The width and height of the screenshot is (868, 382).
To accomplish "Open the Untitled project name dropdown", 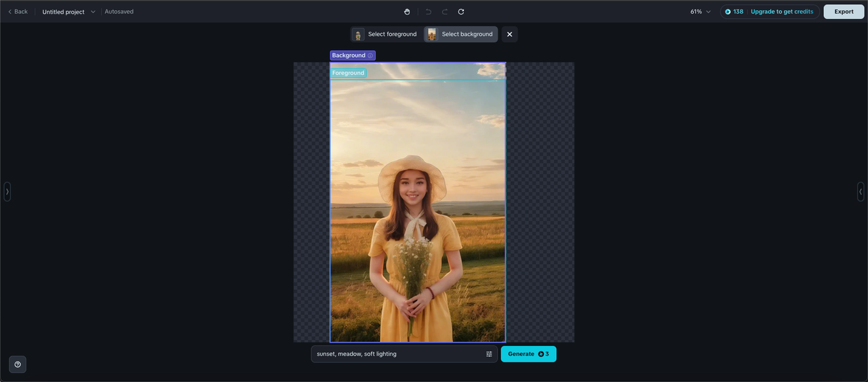I will point(69,12).
